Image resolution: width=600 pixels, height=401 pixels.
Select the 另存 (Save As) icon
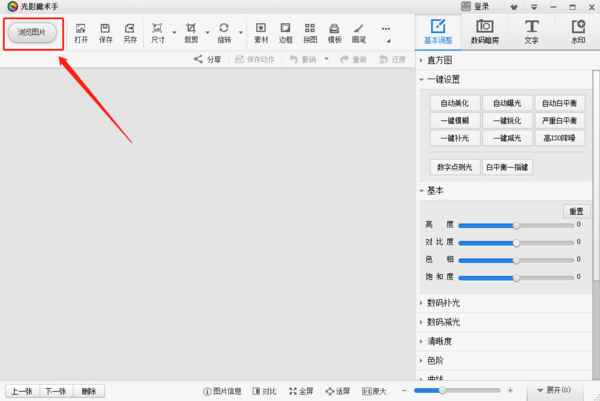(130, 33)
